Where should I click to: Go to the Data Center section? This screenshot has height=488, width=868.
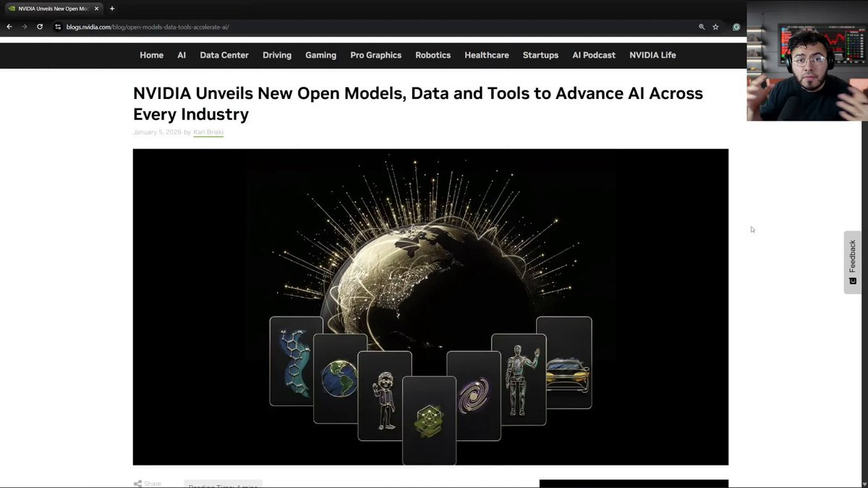click(x=224, y=55)
